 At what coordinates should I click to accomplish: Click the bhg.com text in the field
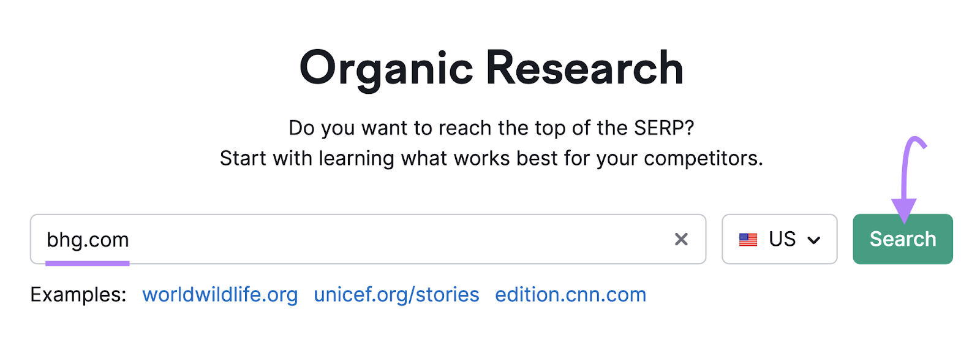[x=88, y=239]
